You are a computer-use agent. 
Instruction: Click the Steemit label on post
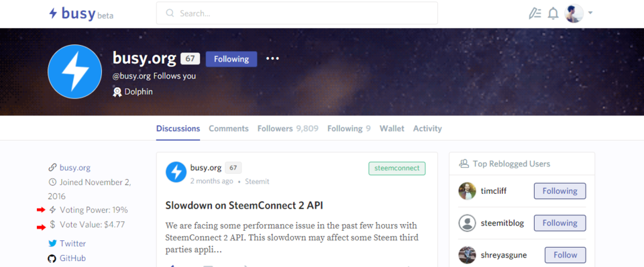click(257, 181)
